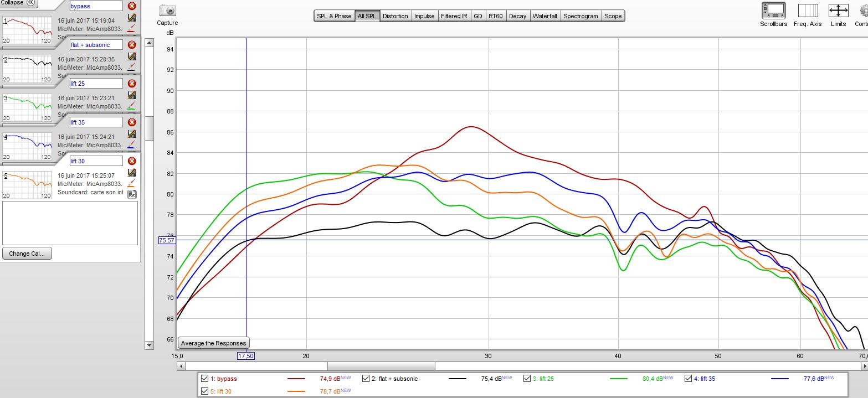Screen dimensions: 868x398
Task: Open the Controls gear icon
Action: [863, 11]
